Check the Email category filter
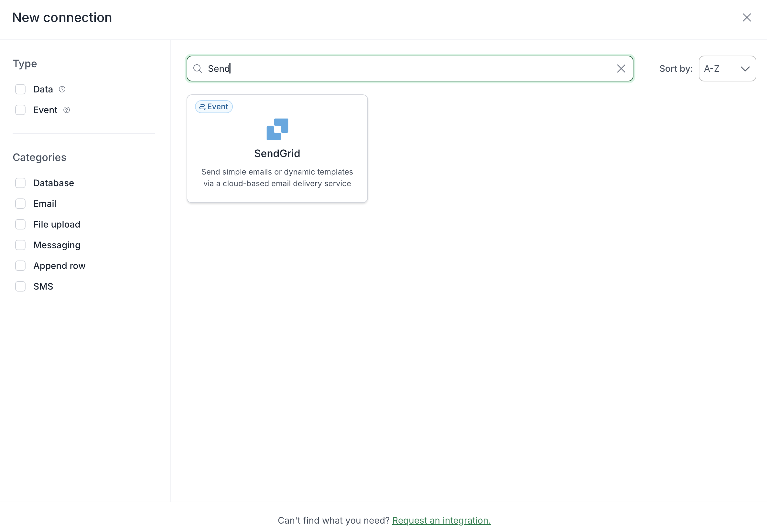 point(20,204)
